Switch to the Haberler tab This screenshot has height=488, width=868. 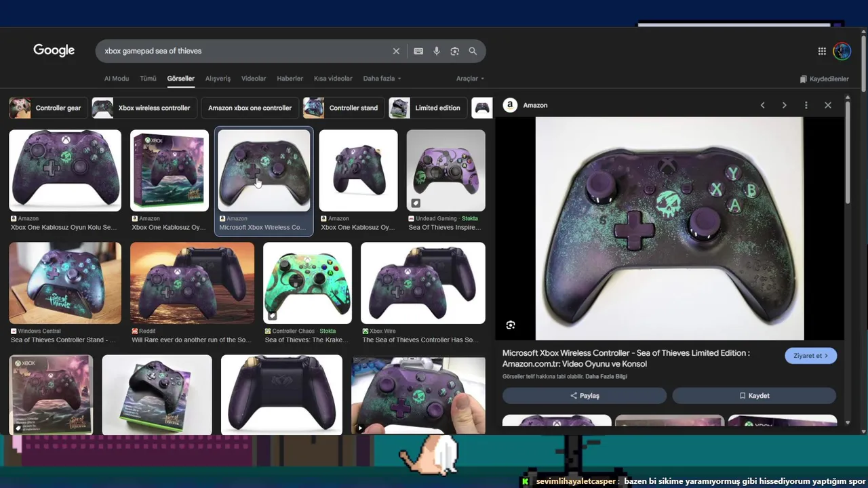290,79
